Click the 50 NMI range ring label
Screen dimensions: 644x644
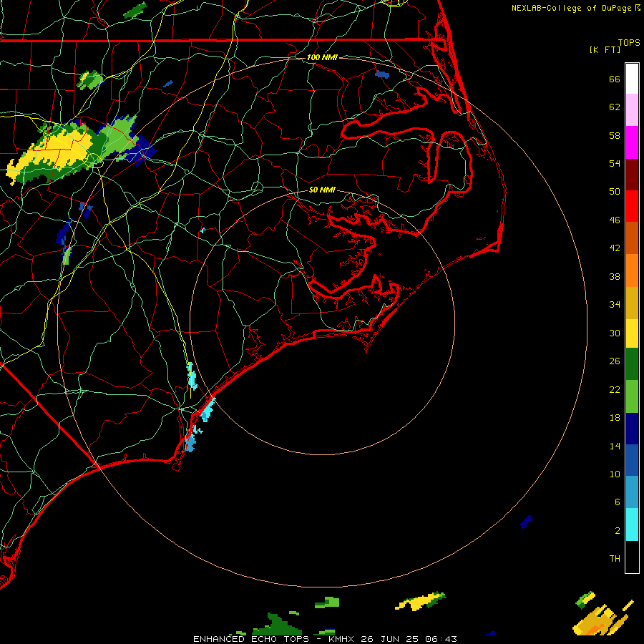(322, 190)
